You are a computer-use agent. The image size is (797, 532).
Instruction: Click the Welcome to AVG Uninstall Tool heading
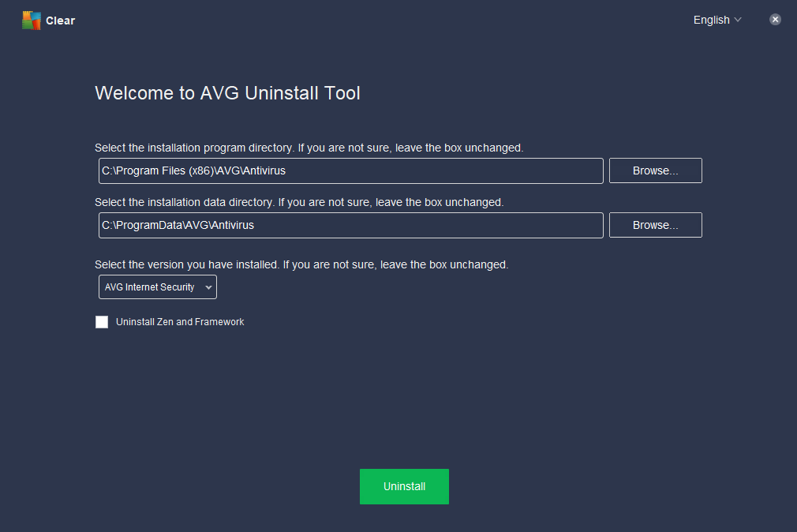227,93
